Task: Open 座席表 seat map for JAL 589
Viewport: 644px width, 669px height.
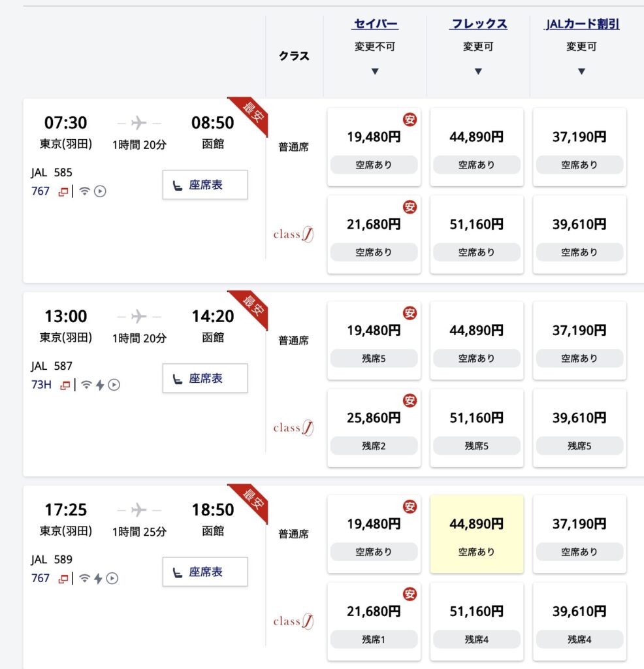Action: coord(205,572)
